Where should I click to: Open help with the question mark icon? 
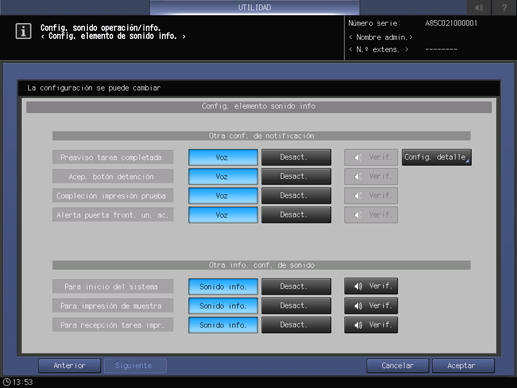tap(504, 7)
